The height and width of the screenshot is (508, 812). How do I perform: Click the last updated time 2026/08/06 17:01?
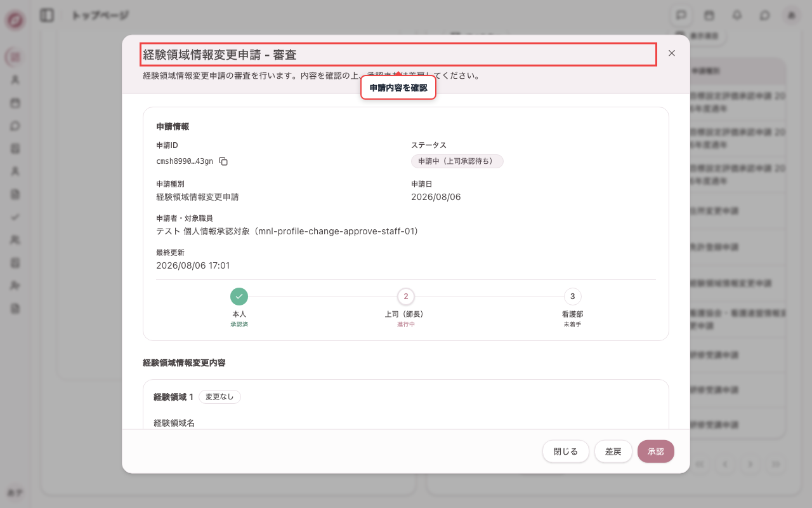[193, 265]
